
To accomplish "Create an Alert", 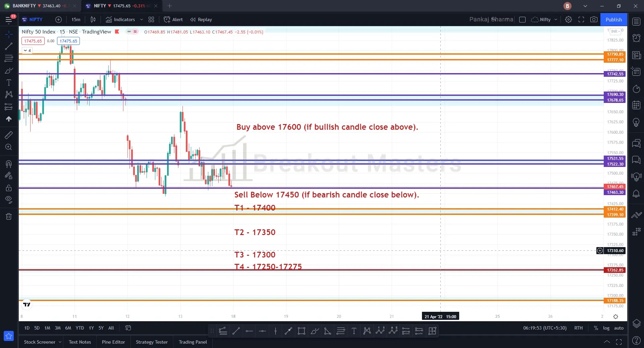I will 173,20.
